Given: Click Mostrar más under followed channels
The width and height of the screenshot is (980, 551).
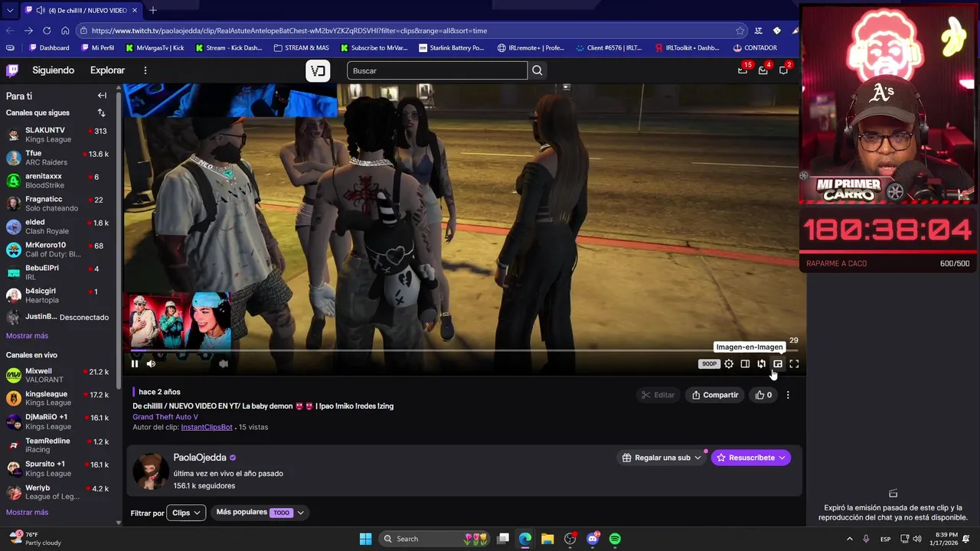Looking at the screenshot, I should point(27,336).
